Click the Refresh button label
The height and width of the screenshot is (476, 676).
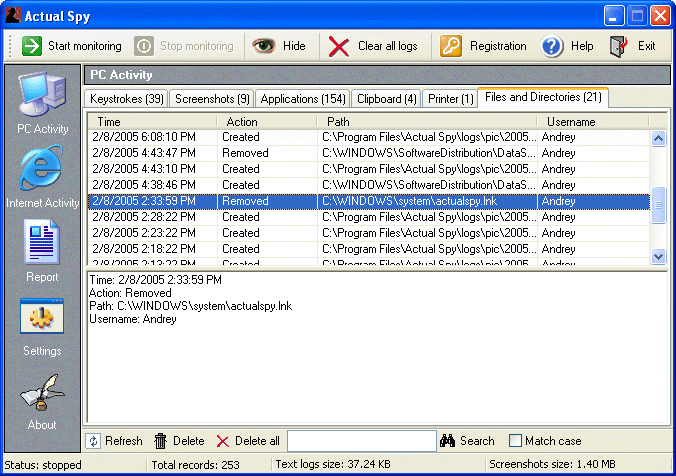tap(124, 441)
